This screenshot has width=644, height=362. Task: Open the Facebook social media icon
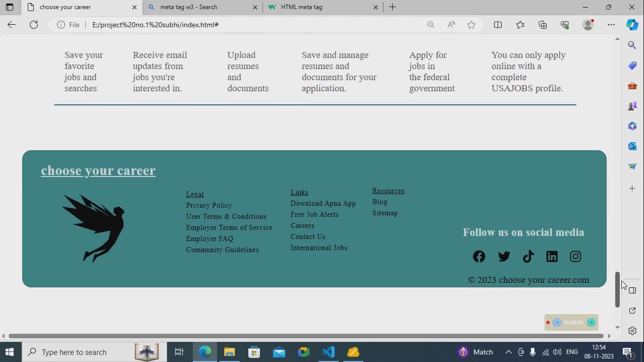[479, 257]
